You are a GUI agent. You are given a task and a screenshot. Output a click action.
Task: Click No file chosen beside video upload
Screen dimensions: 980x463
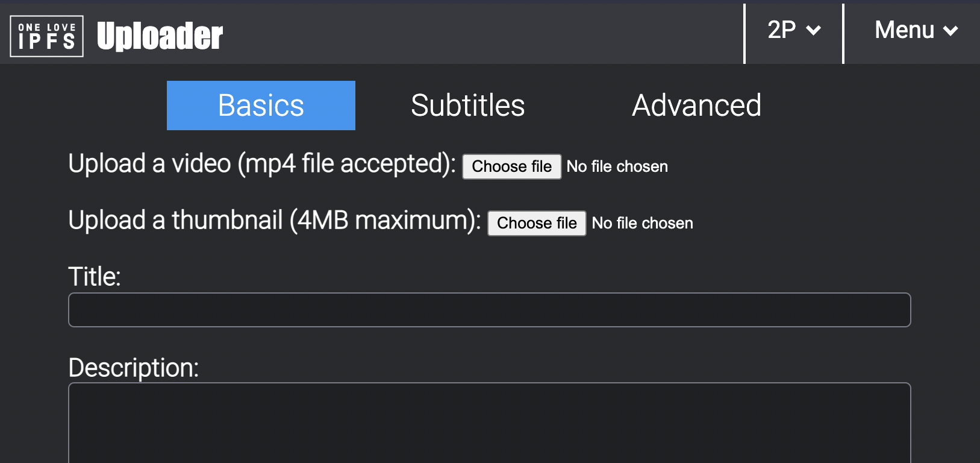tap(617, 166)
